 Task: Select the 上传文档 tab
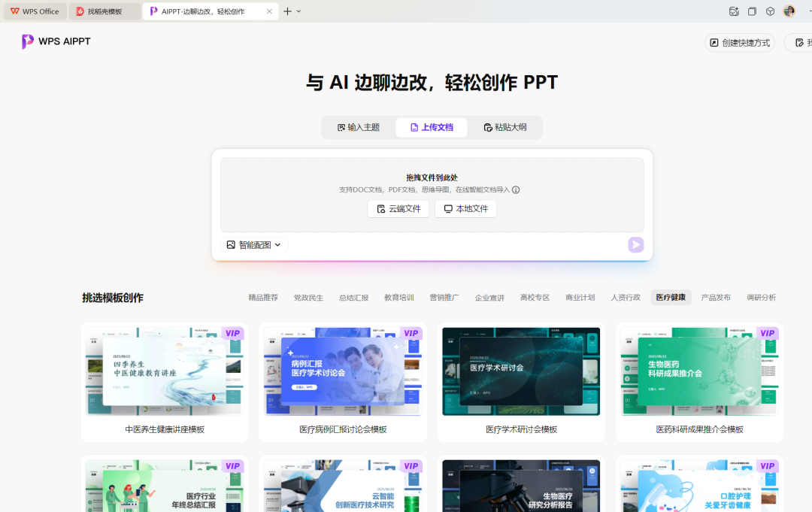(432, 127)
